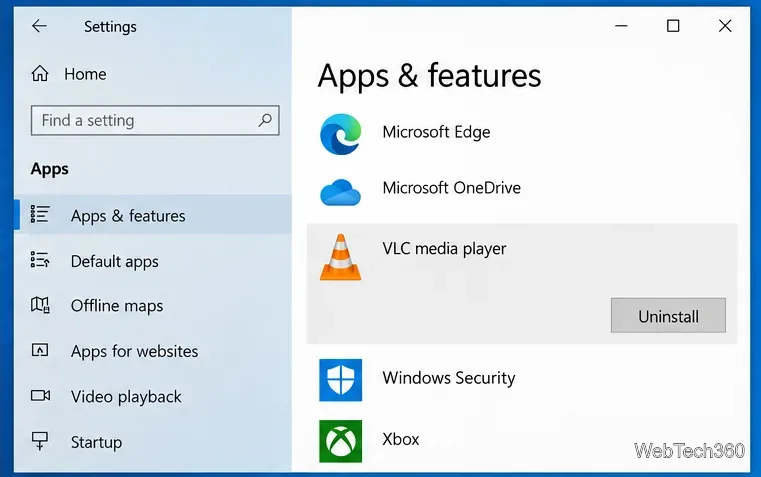
Task: Click the Xbox app icon
Action: (340, 441)
